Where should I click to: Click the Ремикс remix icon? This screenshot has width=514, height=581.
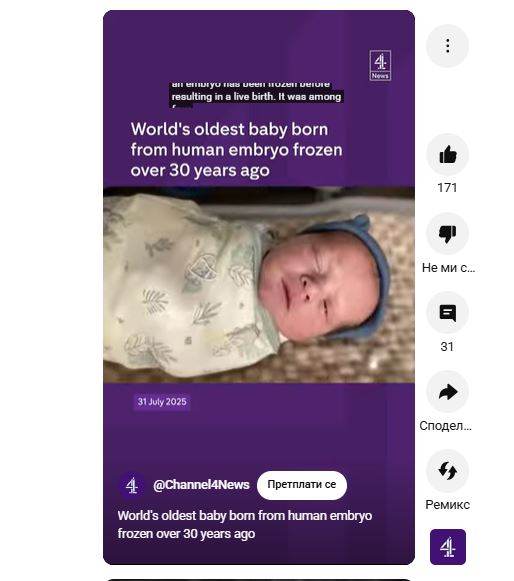[447, 471]
